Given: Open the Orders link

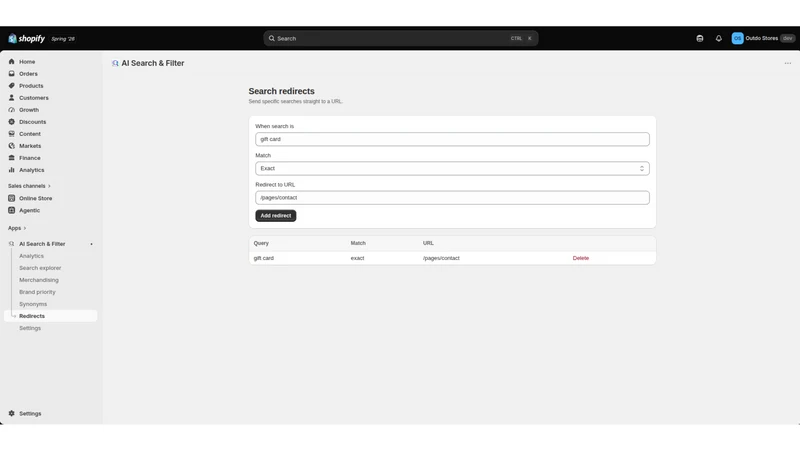Looking at the screenshot, I should (28, 73).
